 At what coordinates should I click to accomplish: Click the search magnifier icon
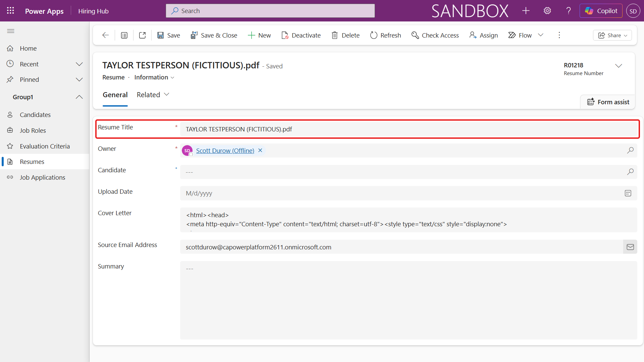[x=175, y=11]
